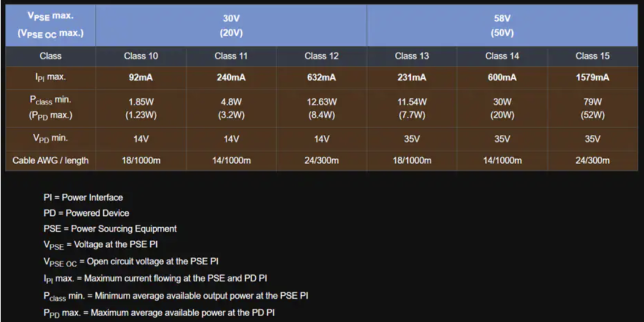Select the Class 11 column header
This screenshot has height=322, width=644.
point(231,56)
